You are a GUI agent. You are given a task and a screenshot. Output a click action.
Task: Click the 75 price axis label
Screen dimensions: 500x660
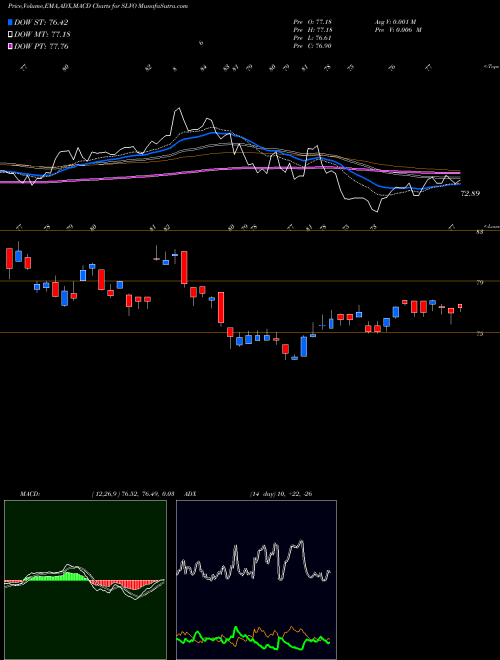(x=479, y=334)
